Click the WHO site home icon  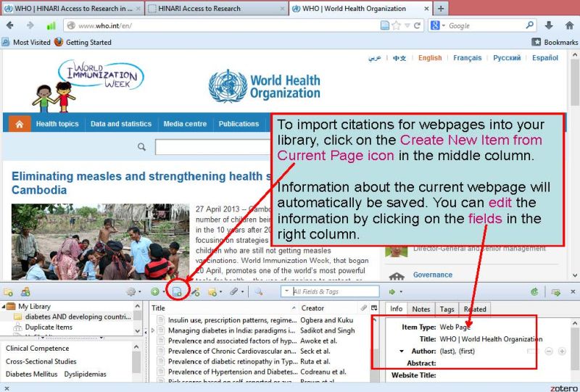19,124
